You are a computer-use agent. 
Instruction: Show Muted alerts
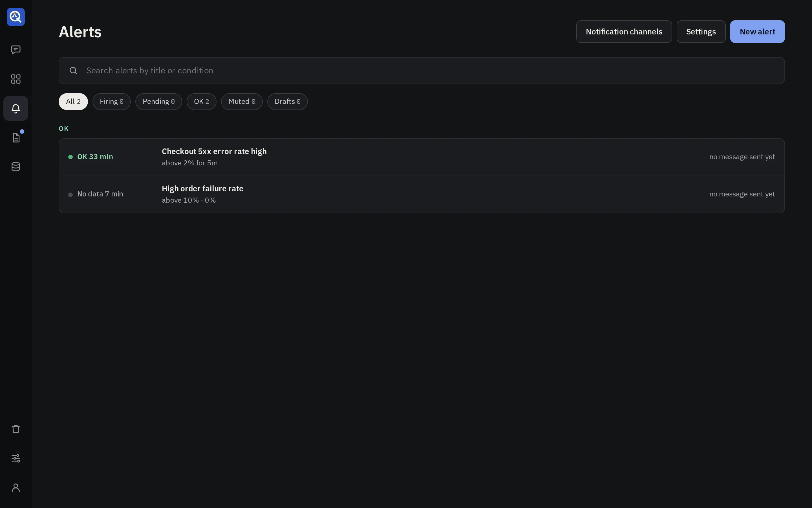[242, 102]
